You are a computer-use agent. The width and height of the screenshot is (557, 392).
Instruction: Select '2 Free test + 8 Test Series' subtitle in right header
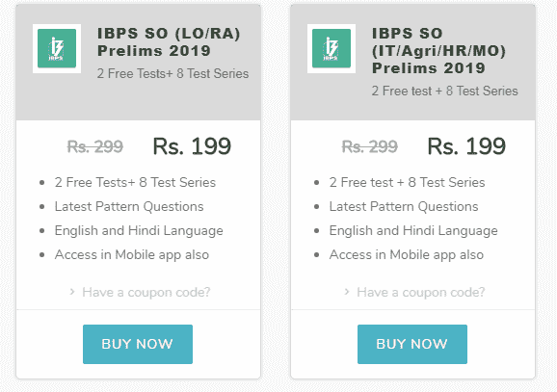coord(445,91)
